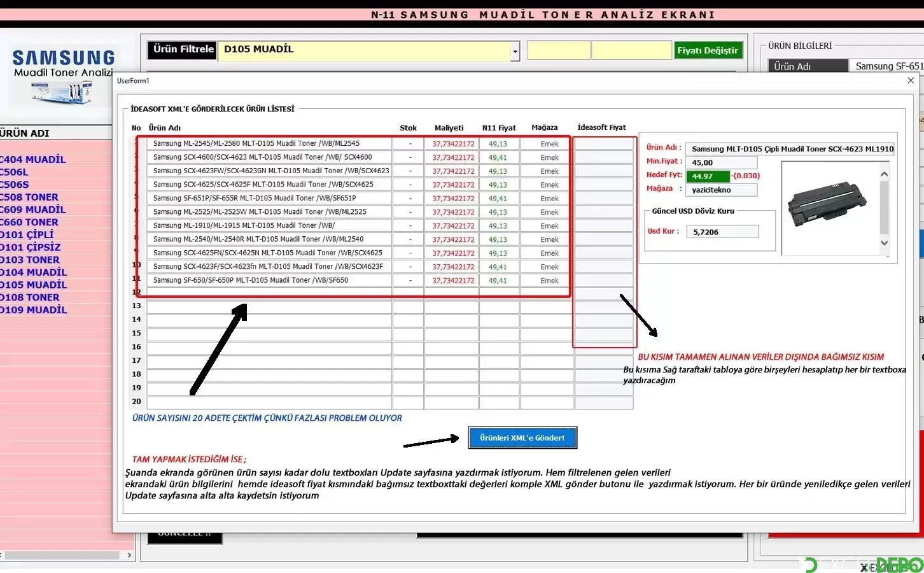This screenshot has height=573, width=924.
Task: Click the green Hedef Fyt field 44.97
Action: coord(708,176)
